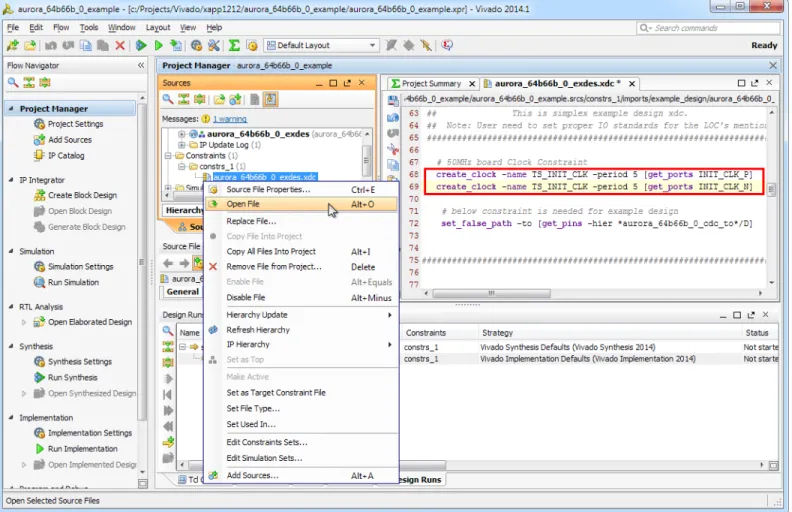Choose Source File Properties in context menu
The image size is (792, 512).
click(x=301, y=189)
